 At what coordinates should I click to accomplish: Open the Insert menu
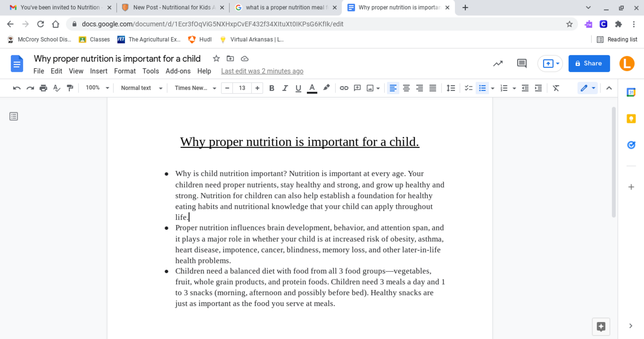coord(98,71)
